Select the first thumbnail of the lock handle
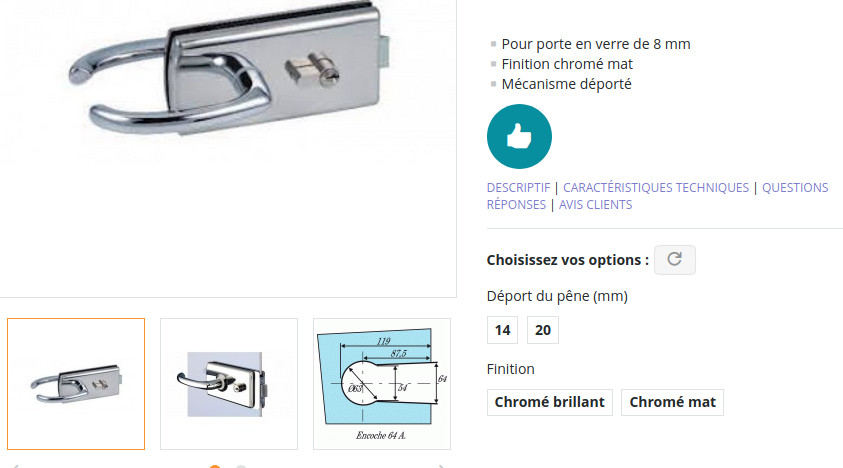The width and height of the screenshot is (843, 468). (x=76, y=384)
